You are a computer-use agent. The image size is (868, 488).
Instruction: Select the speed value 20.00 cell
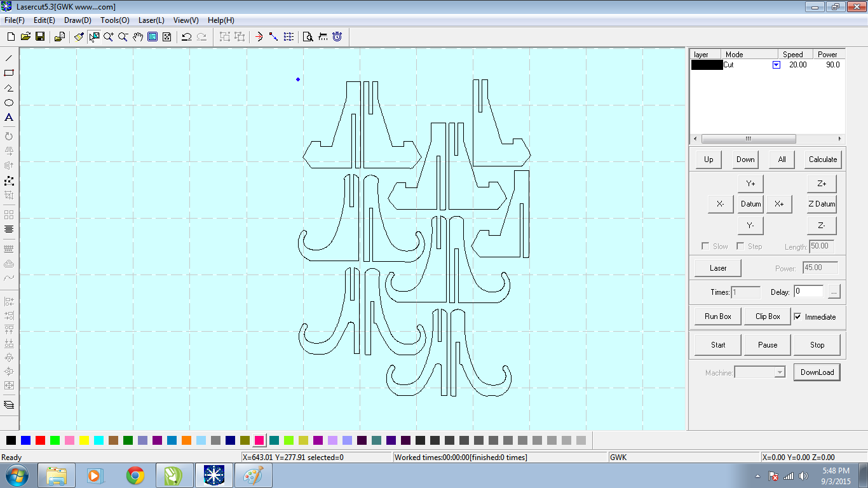tap(797, 65)
